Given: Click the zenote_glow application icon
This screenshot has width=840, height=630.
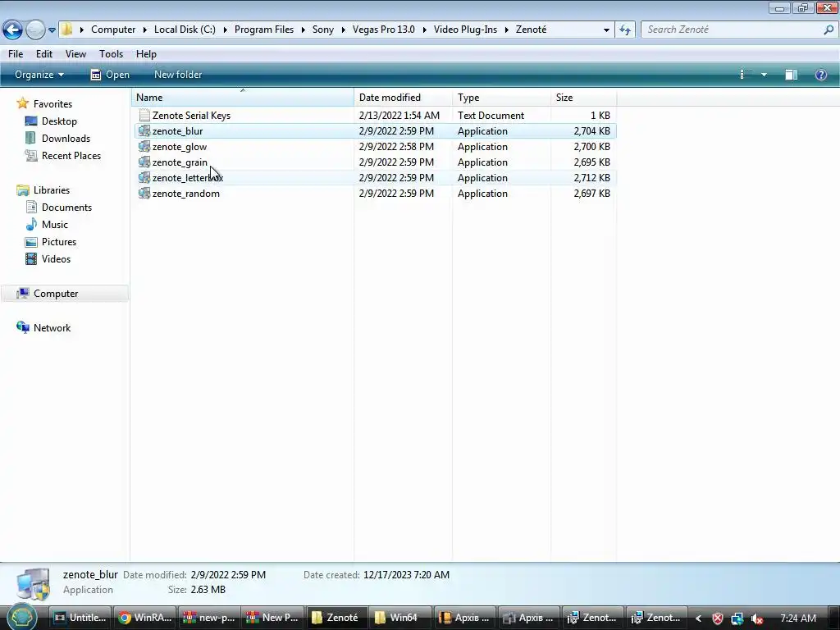Looking at the screenshot, I should coord(144,146).
